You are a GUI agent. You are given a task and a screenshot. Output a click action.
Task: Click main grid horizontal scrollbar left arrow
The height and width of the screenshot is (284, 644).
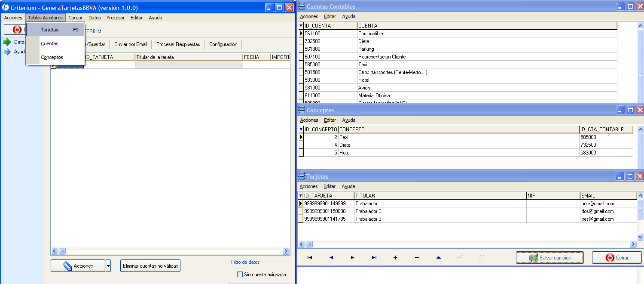(55, 251)
